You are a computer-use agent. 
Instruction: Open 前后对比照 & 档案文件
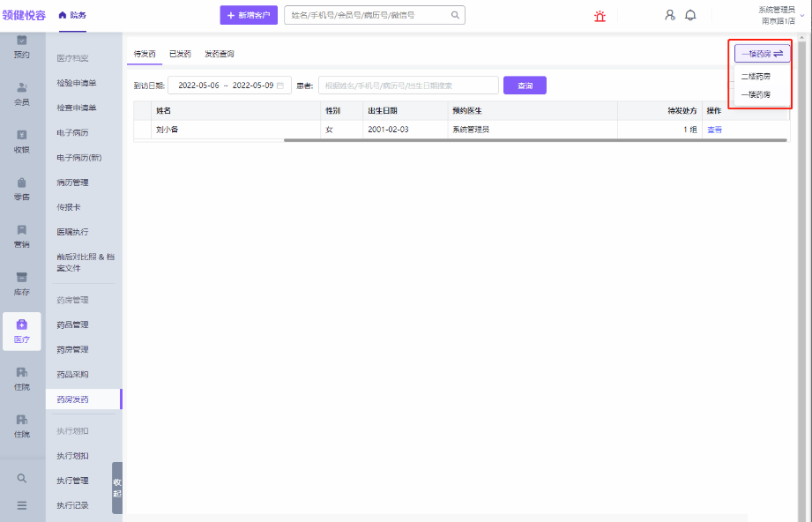[x=86, y=263]
